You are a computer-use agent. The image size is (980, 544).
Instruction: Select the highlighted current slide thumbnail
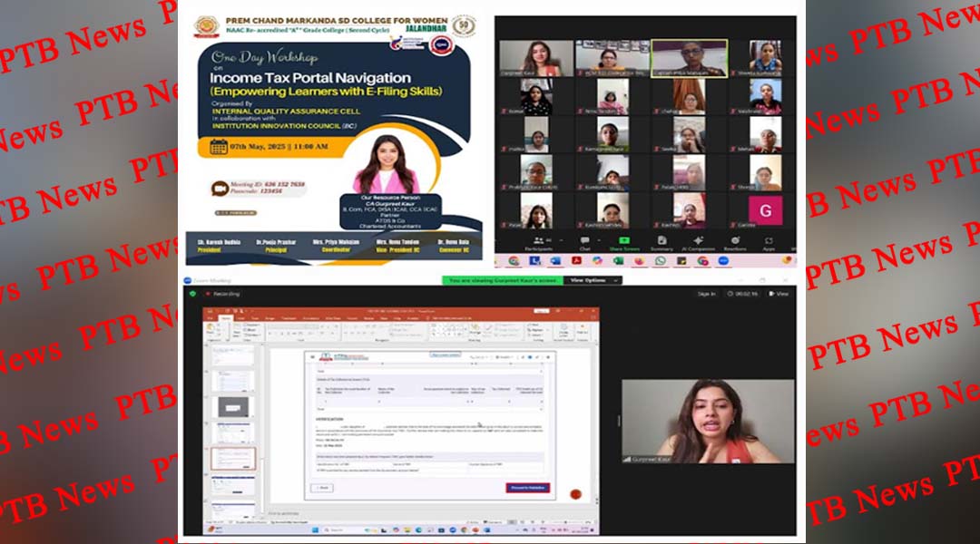coord(233,459)
